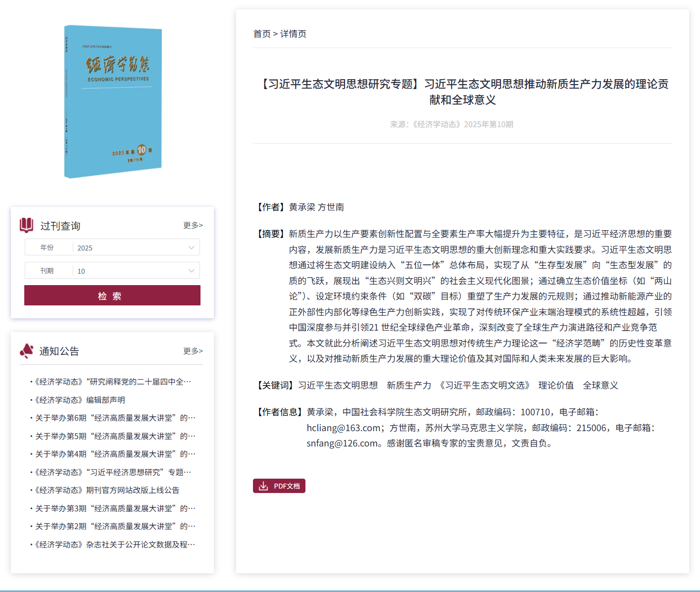Open 第2期 经济高质量发展大讲堂 announcement

click(115, 526)
